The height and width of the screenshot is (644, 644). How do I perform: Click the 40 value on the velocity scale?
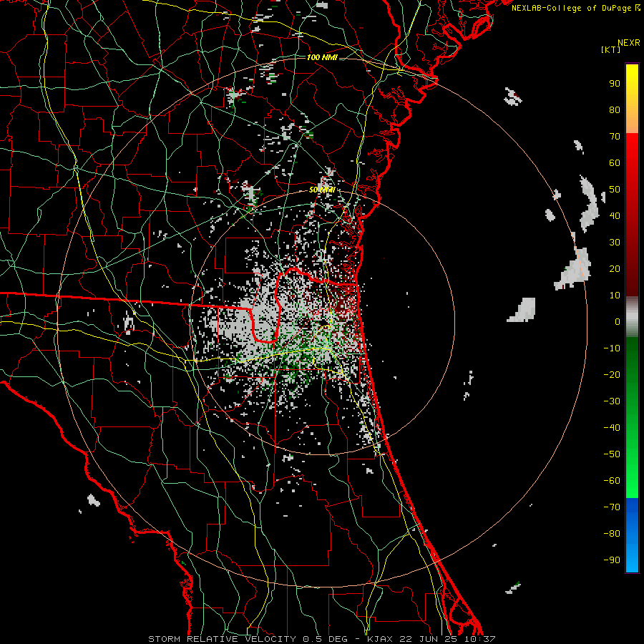(615, 216)
